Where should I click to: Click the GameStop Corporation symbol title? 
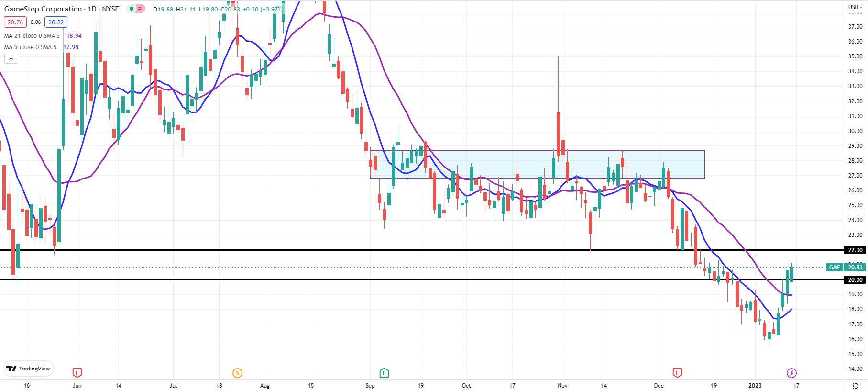click(43, 9)
